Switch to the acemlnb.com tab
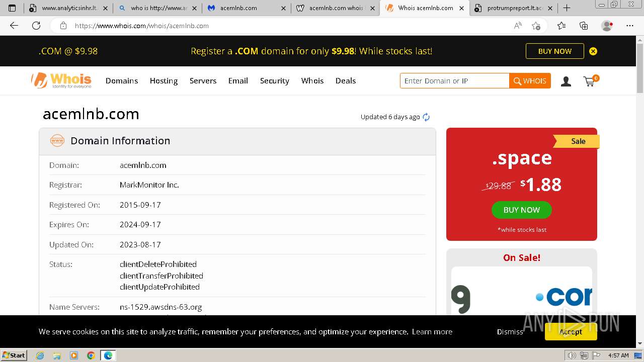The image size is (644, 362). [247, 8]
